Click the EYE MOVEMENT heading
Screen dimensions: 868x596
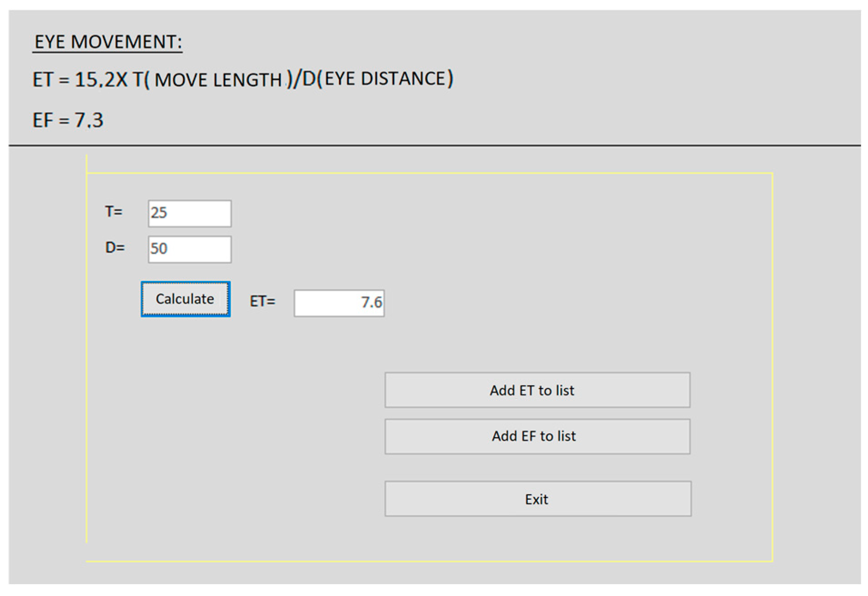click(108, 42)
